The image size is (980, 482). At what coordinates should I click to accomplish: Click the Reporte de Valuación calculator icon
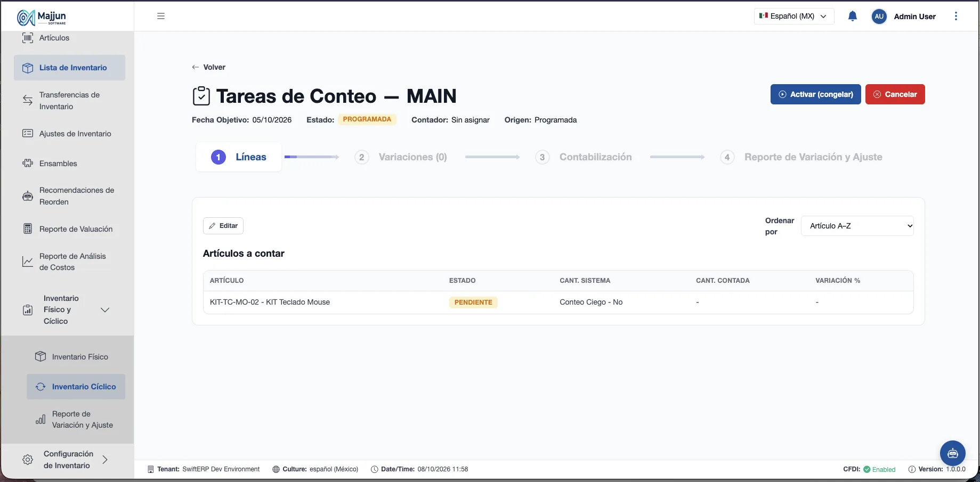28,229
